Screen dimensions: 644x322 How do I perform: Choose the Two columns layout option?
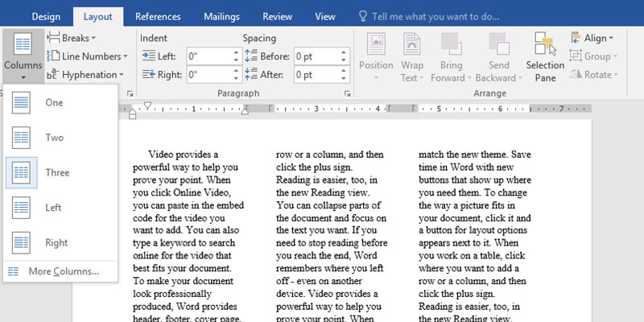click(22, 138)
